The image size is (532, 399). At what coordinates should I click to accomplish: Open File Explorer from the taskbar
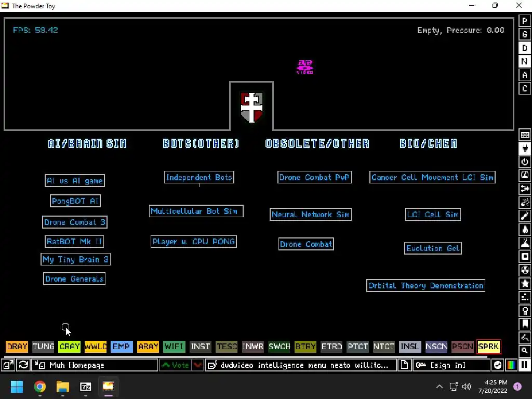(62, 387)
